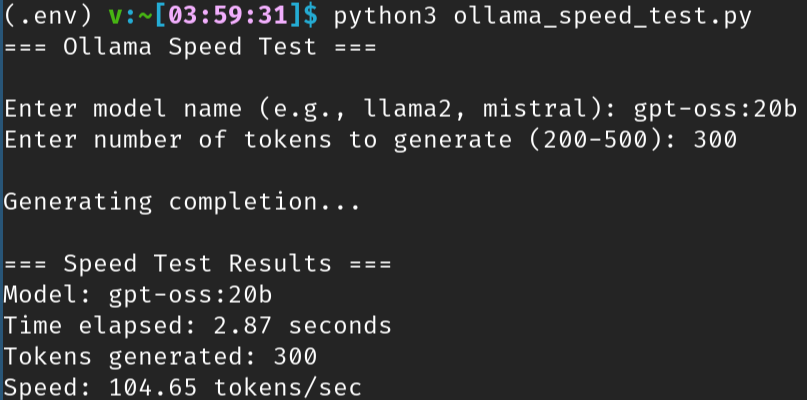Click the "Generating completion..." status line
807x400 pixels.
[183, 202]
